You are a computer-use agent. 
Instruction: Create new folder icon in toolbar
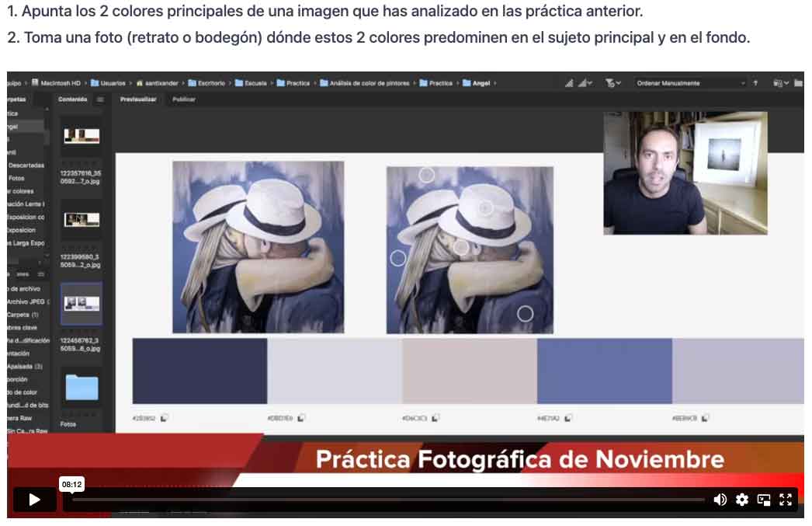pos(799,83)
